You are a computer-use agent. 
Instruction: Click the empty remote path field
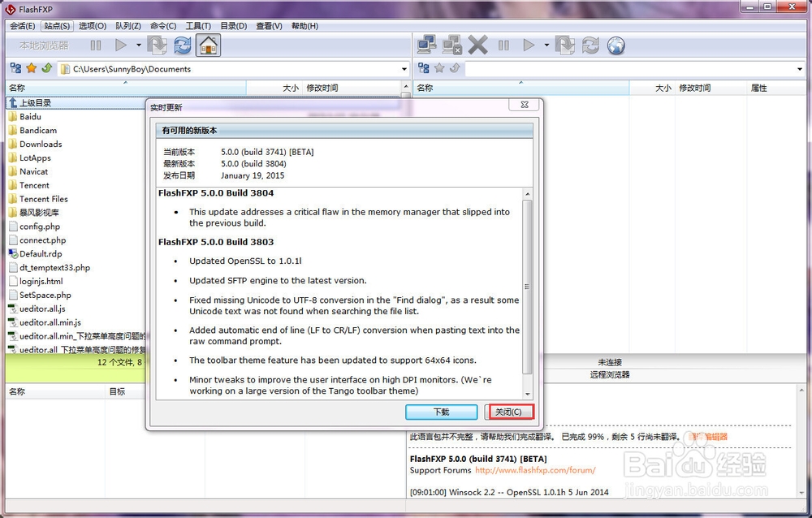[x=635, y=69]
